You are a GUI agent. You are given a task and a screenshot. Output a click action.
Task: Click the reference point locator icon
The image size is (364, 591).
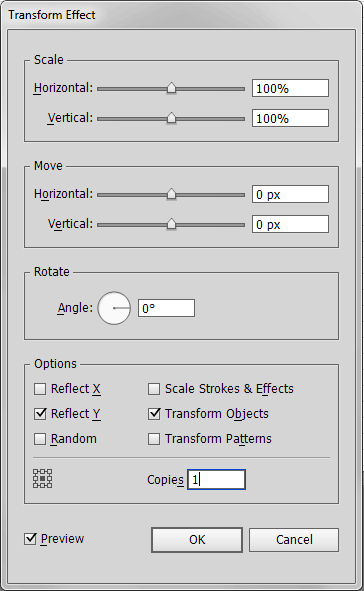click(x=43, y=479)
